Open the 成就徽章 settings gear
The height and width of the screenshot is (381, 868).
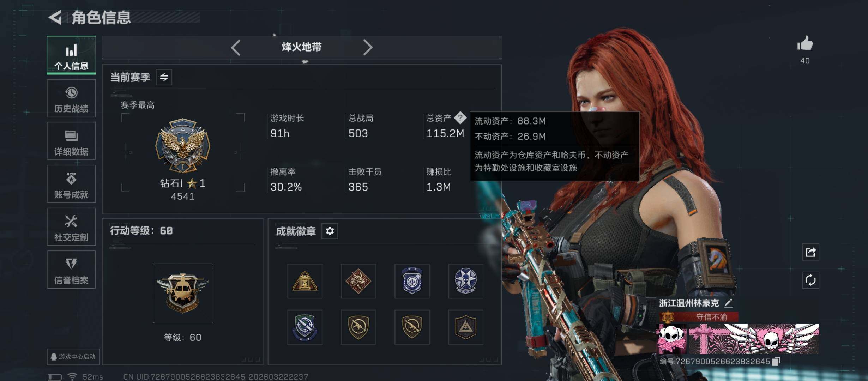click(330, 231)
